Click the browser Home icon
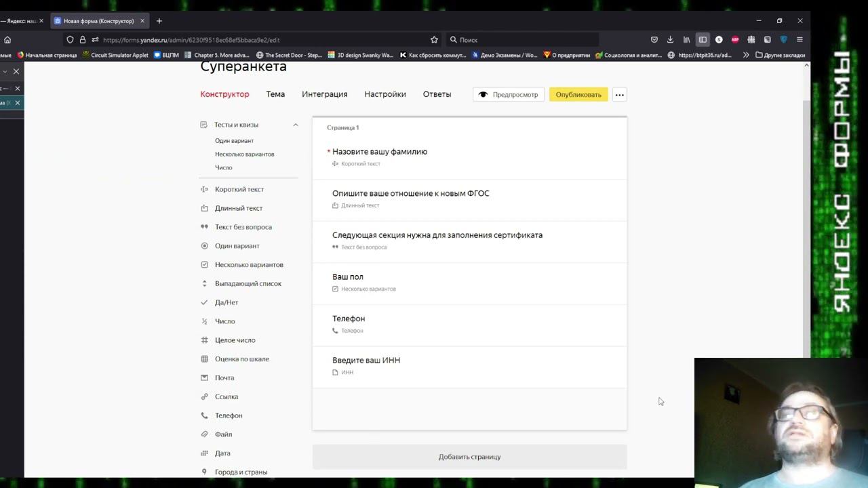 7,40
